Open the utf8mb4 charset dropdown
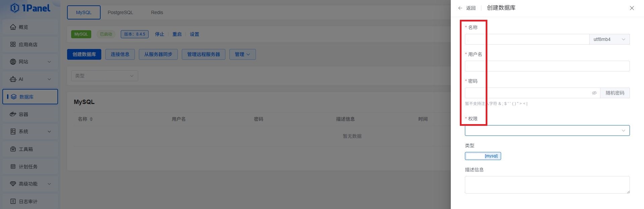Viewport: 644px width, 209px height. pos(609,39)
